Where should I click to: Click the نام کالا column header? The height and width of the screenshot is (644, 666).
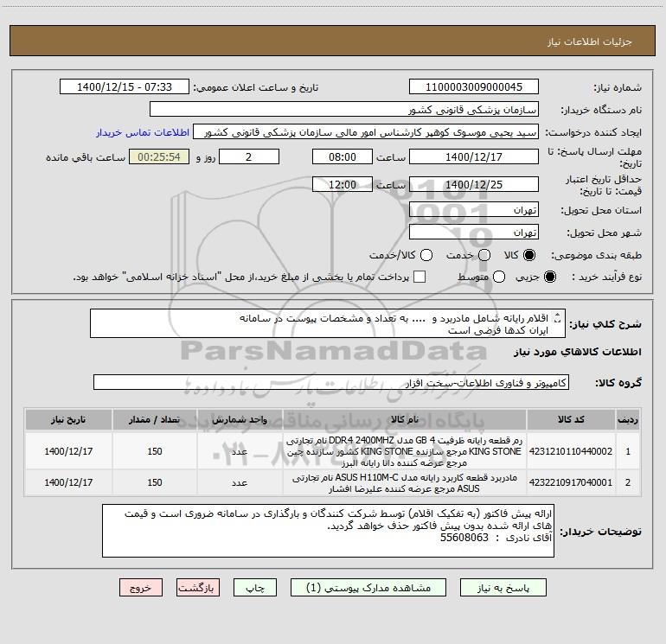coord(405,419)
